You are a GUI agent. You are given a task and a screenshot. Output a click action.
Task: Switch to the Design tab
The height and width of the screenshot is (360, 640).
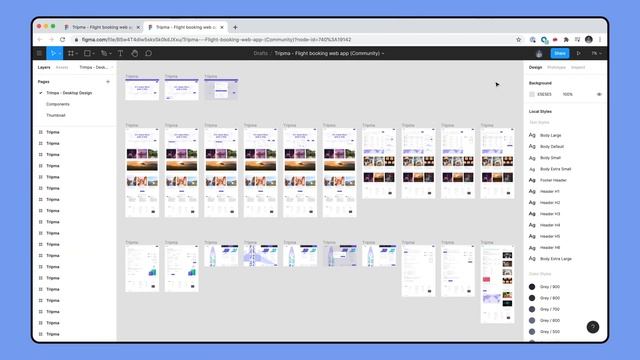pyautogui.click(x=535, y=67)
